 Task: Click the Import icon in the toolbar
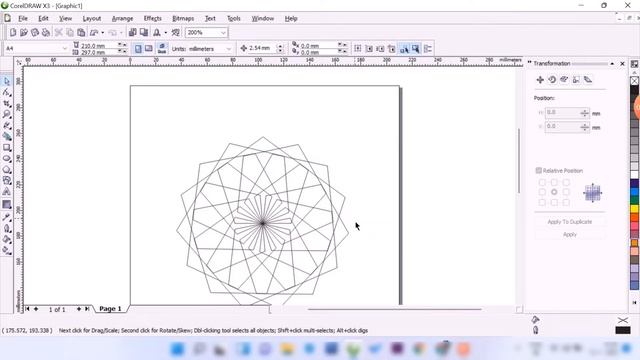coord(133,32)
